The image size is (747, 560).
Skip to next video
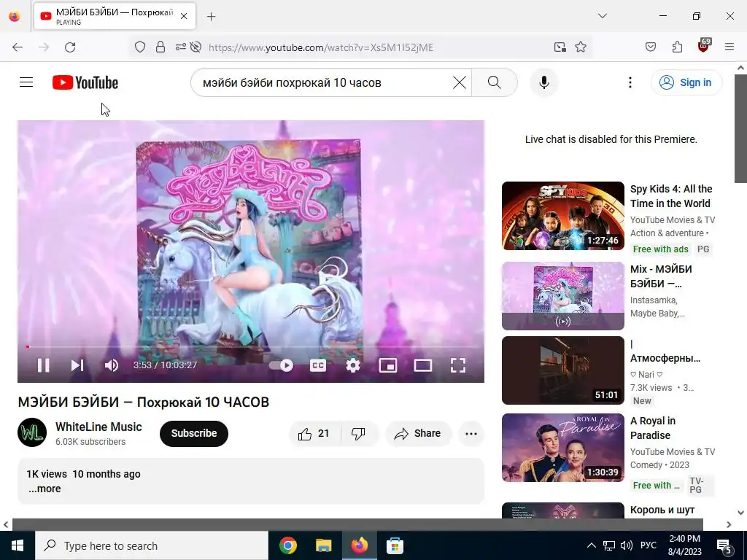(x=77, y=365)
